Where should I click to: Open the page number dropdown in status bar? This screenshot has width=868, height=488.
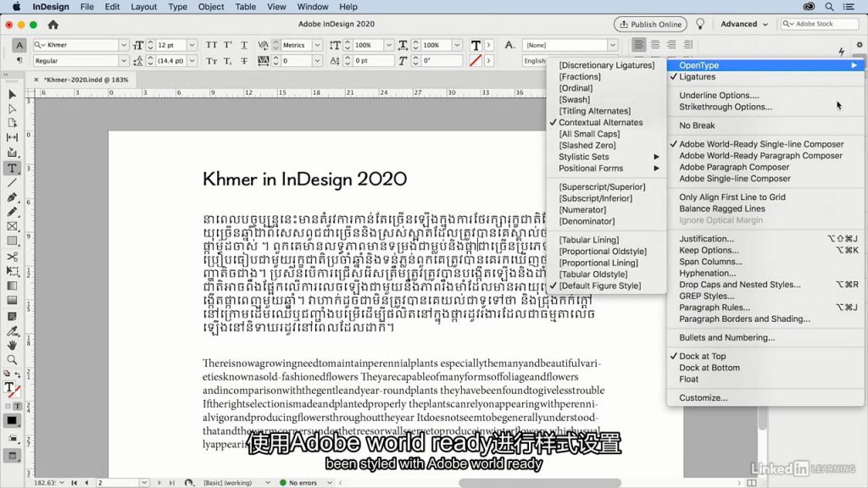[x=144, y=482]
